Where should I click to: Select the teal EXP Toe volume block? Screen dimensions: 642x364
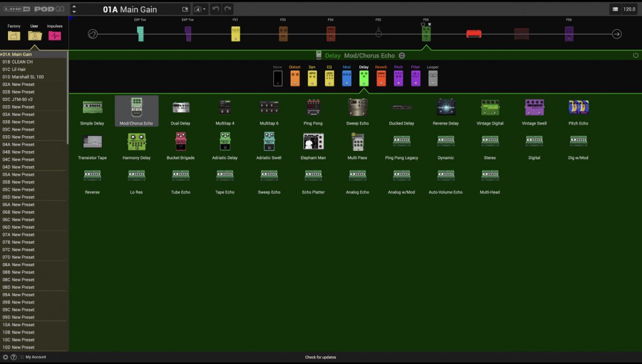[x=140, y=34]
